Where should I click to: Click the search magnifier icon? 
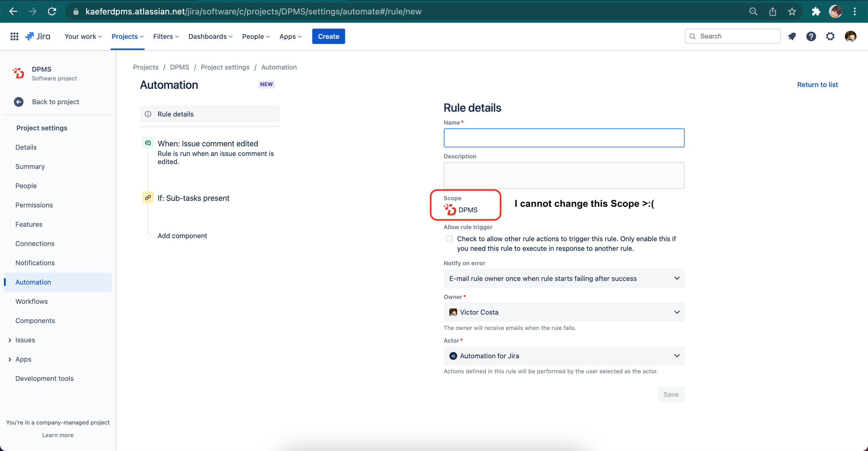click(x=693, y=36)
